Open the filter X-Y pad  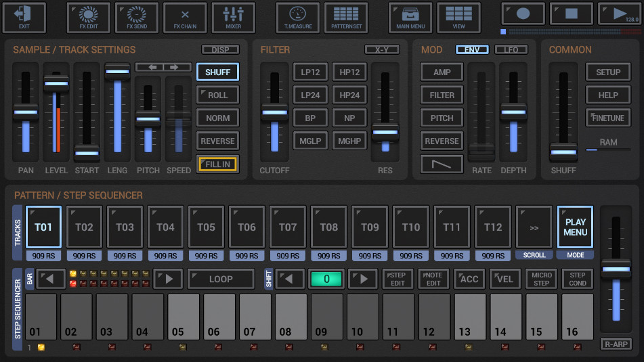(x=382, y=49)
